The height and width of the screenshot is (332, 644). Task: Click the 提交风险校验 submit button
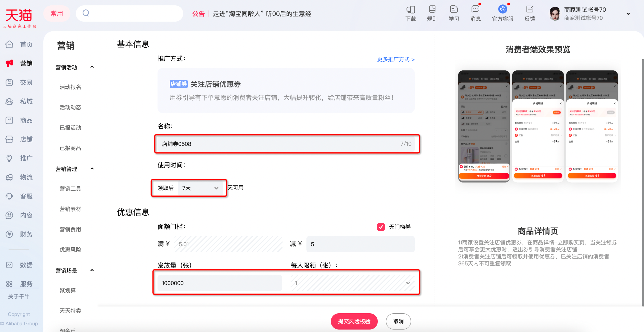354,321
